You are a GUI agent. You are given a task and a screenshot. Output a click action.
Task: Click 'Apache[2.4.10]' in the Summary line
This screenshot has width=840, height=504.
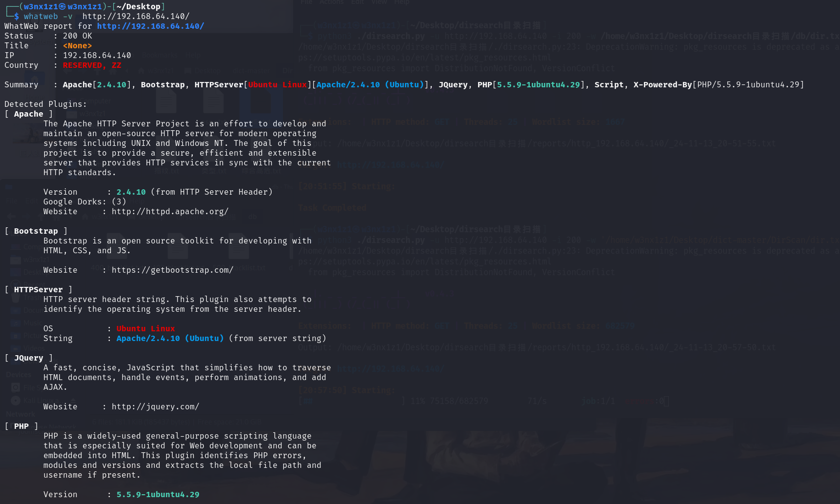[x=97, y=84]
